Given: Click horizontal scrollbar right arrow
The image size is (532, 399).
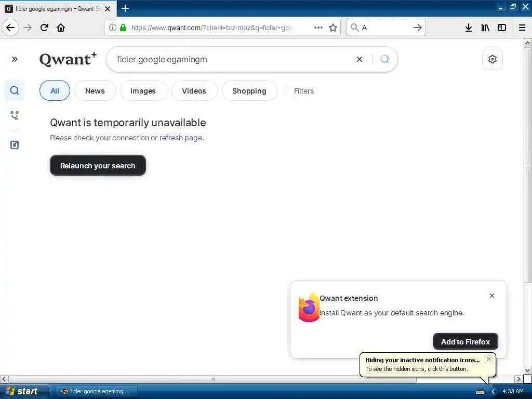Looking at the screenshot, I should 518,379.
